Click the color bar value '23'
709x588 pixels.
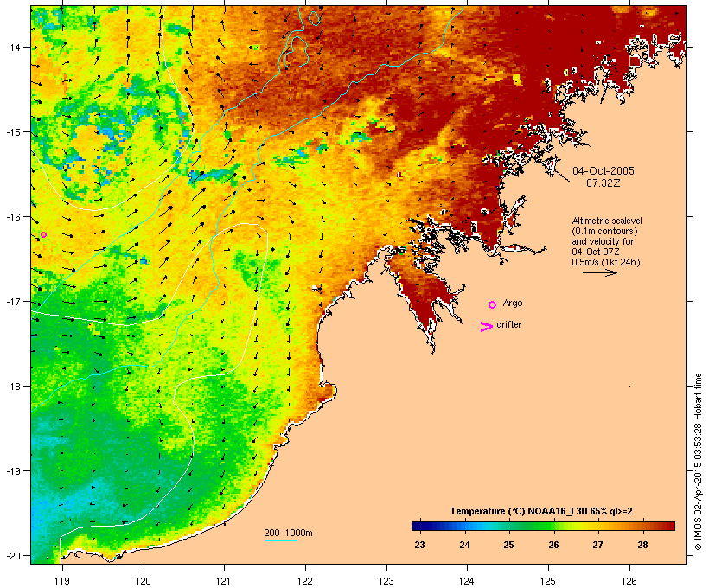click(419, 545)
